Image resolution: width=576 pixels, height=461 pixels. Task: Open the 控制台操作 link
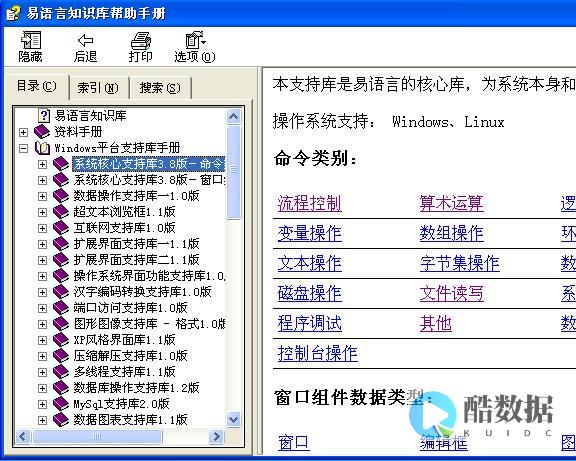317,354
